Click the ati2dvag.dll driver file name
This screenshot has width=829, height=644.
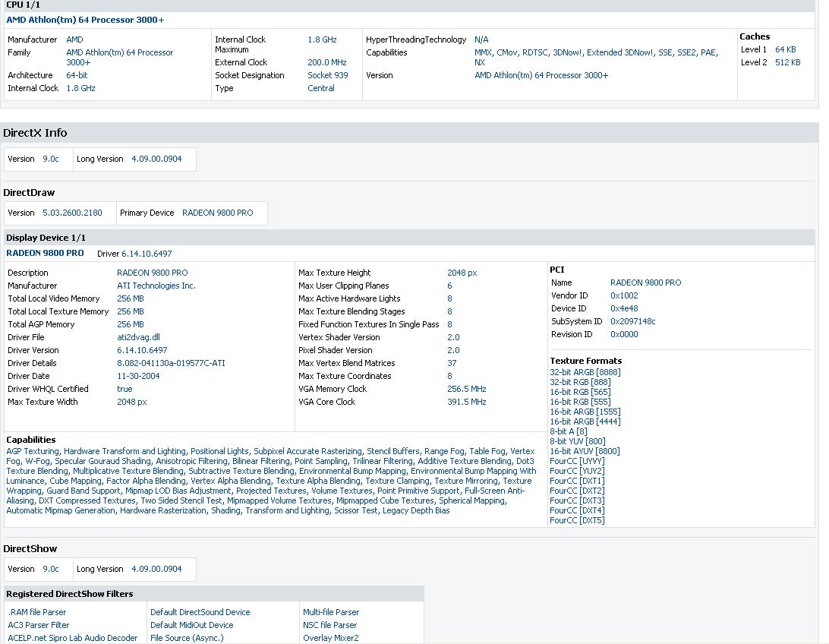138,337
